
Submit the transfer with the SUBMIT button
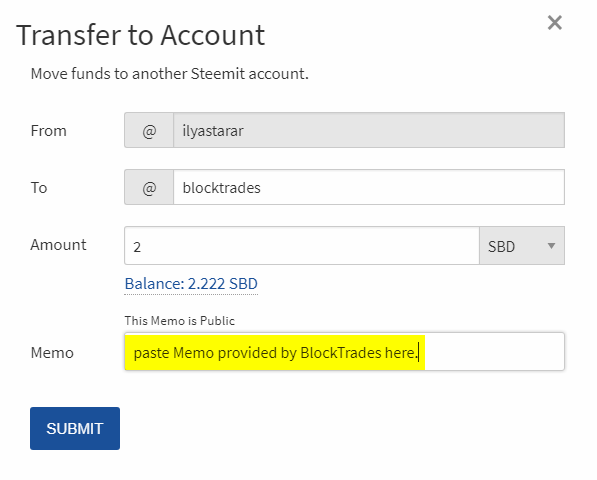(75, 429)
